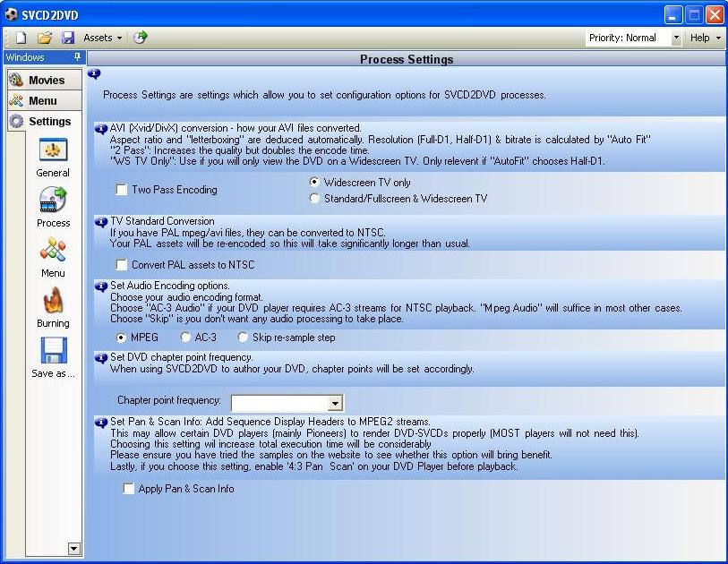
Task: Open the Priority: Normal dropdown
Action: pyautogui.click(x=676, y=38)
